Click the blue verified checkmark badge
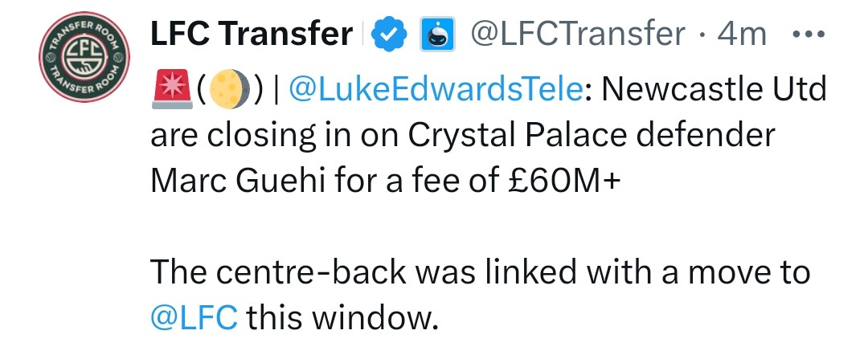 point(390,35)
